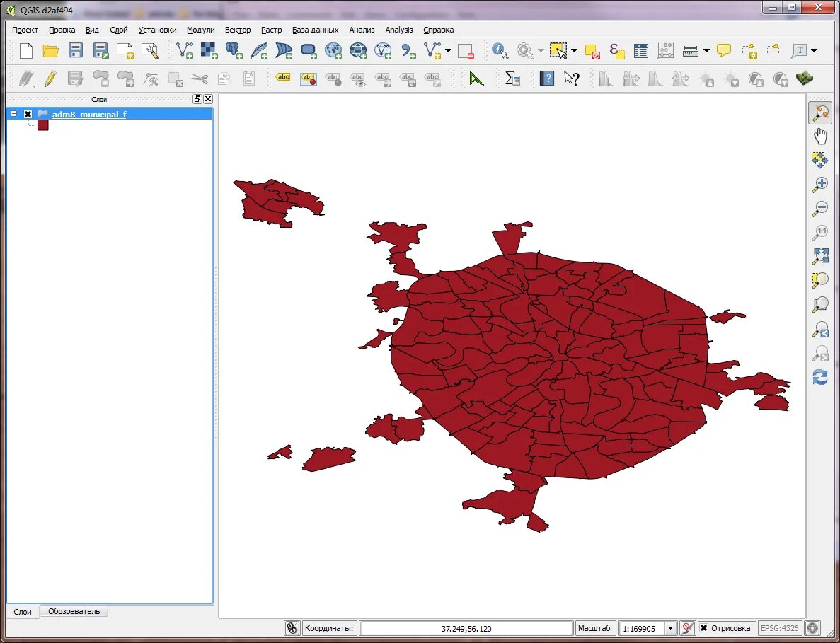Activate the Identify Features tool
This screenshot has width=840, height=643.
500,51
